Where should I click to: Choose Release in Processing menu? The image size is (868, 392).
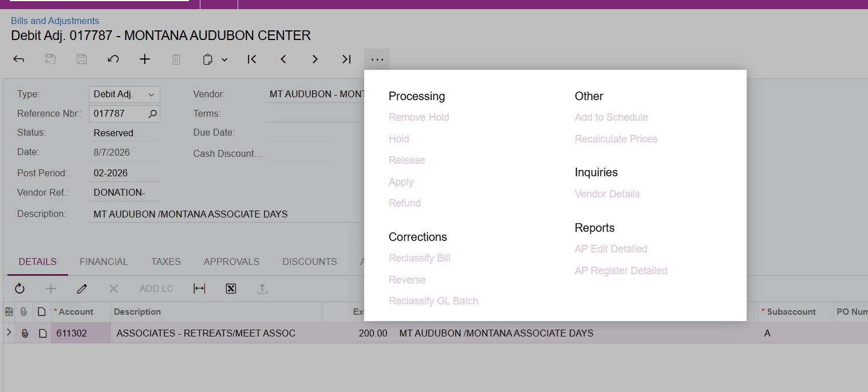pos(407,160)
